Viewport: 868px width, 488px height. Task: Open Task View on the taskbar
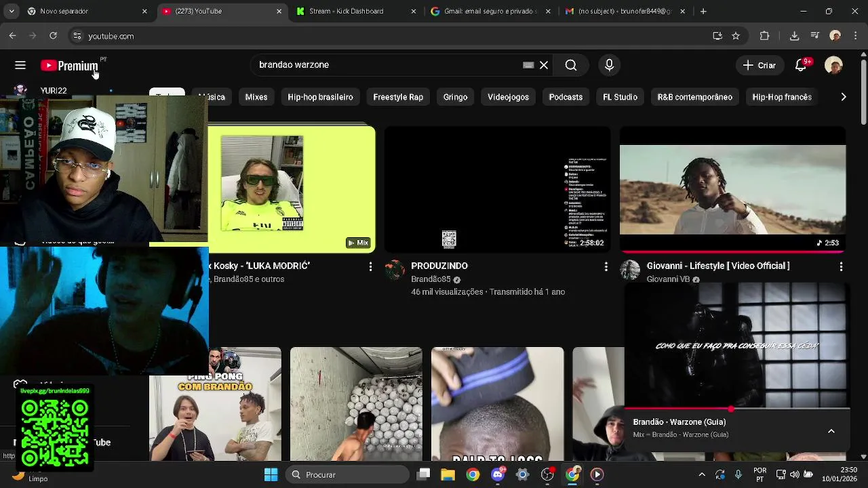point(424,474)
